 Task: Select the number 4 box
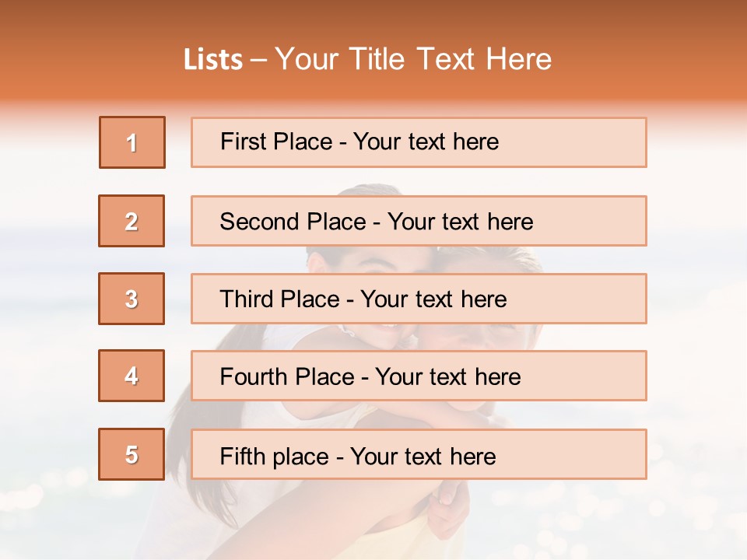tap(132, 376)
